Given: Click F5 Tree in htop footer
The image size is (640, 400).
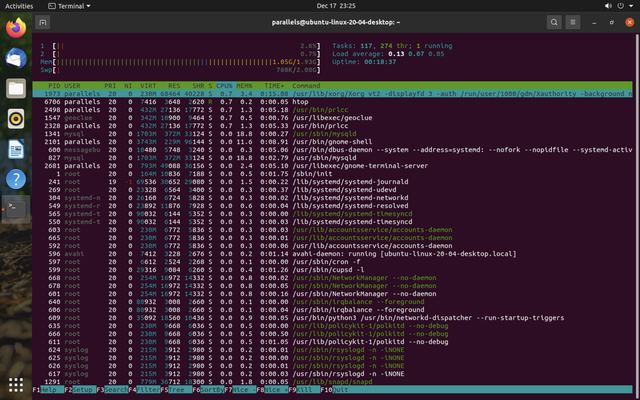Looking at the screenshot, I should pos(176,390).
